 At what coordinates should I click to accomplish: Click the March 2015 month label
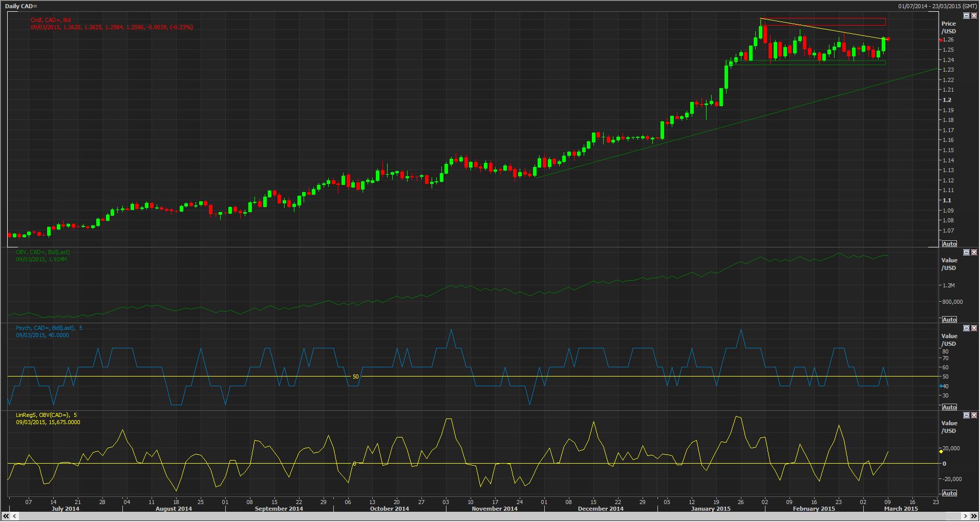(x=901, y=509)
